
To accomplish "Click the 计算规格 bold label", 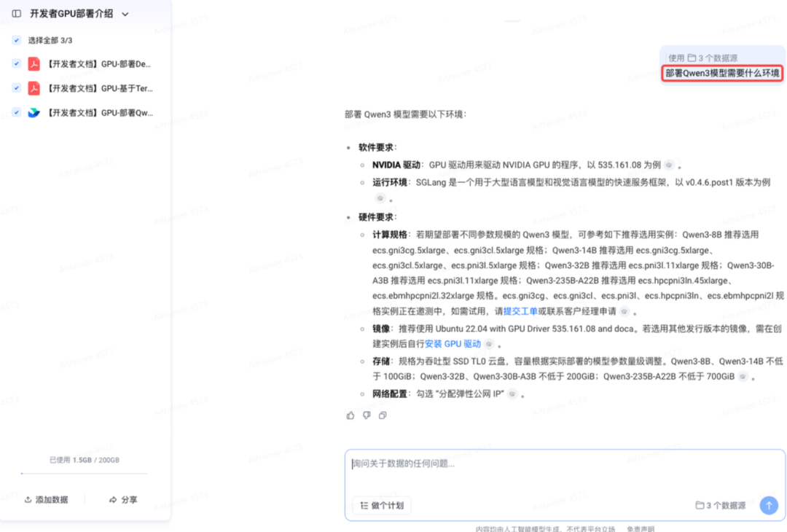I will [389, 235].
